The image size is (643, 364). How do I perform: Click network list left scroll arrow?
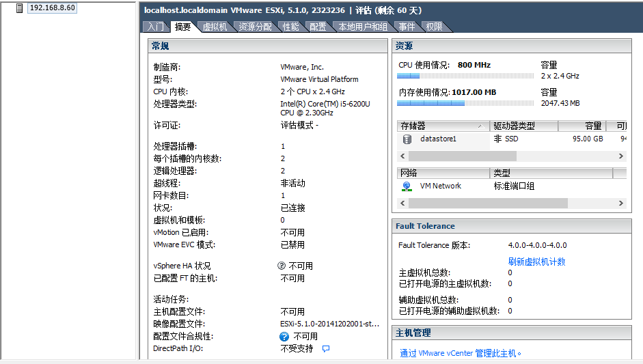click(x=402, y=204)
